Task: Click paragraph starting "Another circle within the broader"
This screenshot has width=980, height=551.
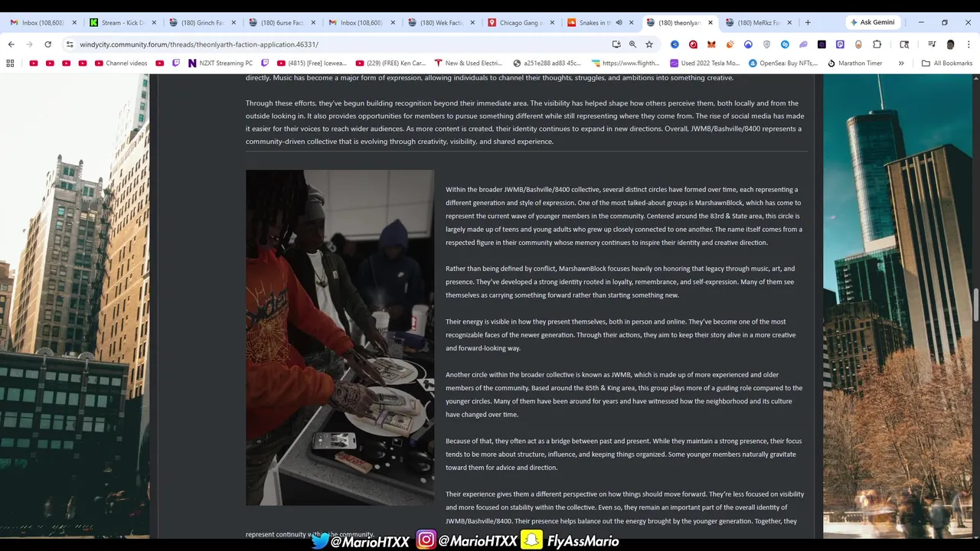Action: pyautogui.click(x=624, y=394)
